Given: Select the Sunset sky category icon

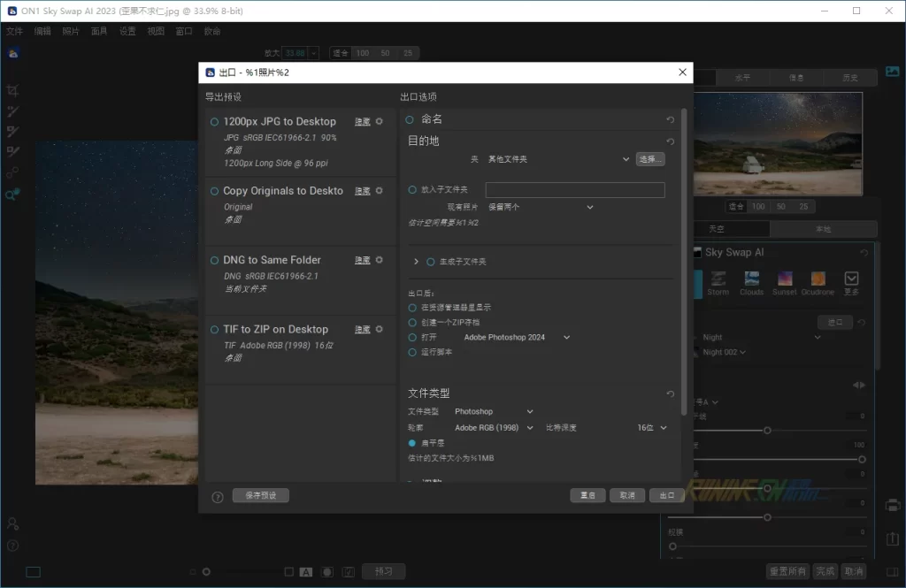Looking at the screenshot, I should click(784, 283).
